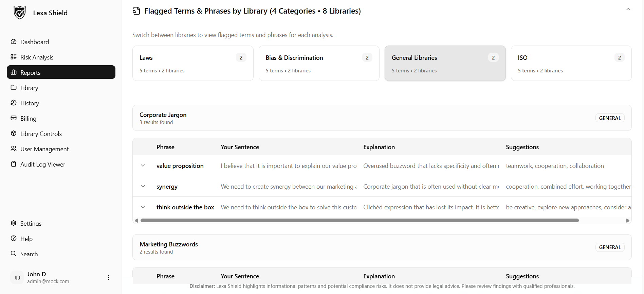Click the Corporate Jargon Your Sentence header
This screenshot has height=294, width=644.
[x=240, y=147]
